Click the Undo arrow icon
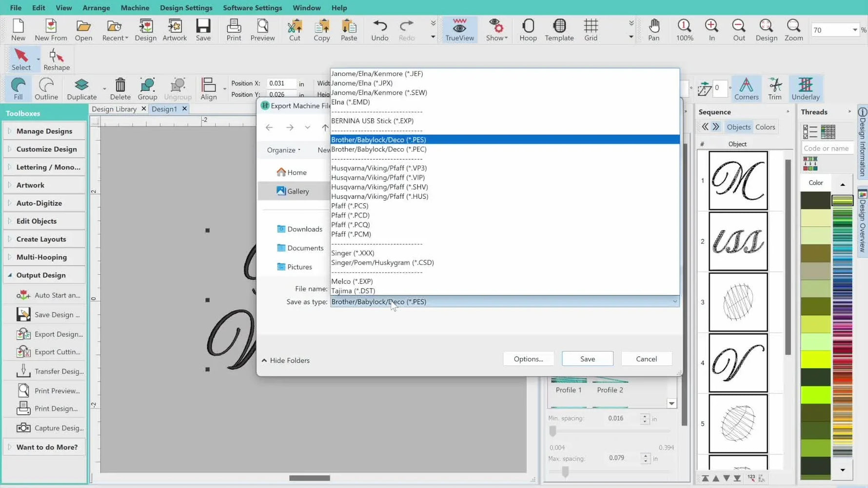The height and width of the screenshot is (488, 868). (x=379, y=30)
